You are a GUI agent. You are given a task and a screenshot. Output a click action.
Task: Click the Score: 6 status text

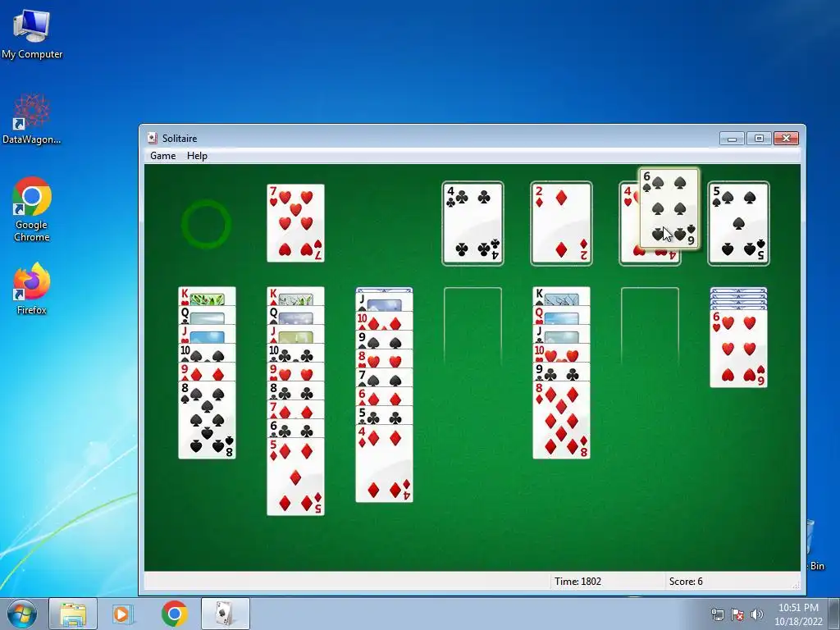click(686, 582)
